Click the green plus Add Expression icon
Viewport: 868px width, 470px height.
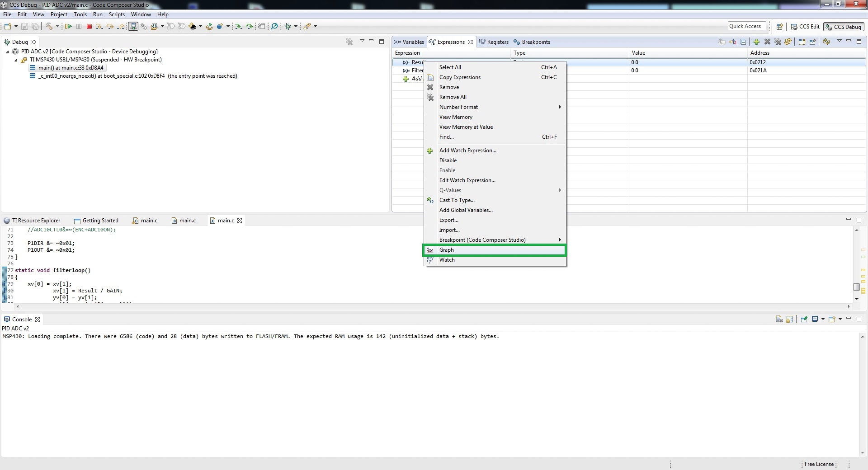pyautogui.click(x=756, y=42)
